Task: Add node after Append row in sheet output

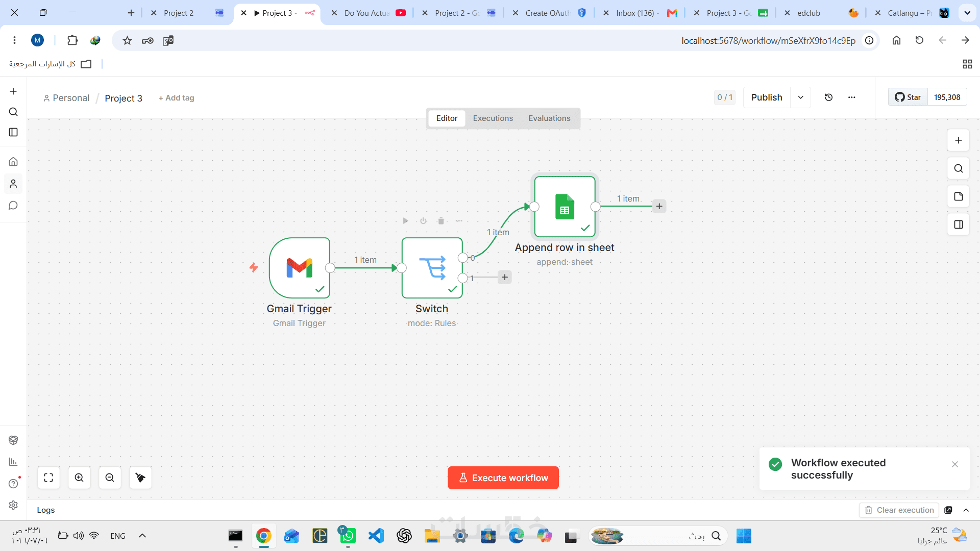Action: click(x=659, y=206)
